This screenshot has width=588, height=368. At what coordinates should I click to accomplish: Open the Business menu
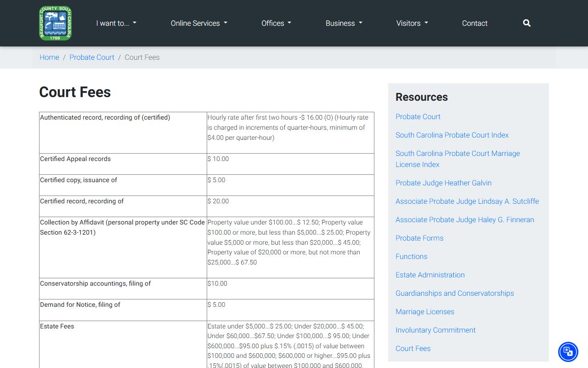click(x=344, y=23)
